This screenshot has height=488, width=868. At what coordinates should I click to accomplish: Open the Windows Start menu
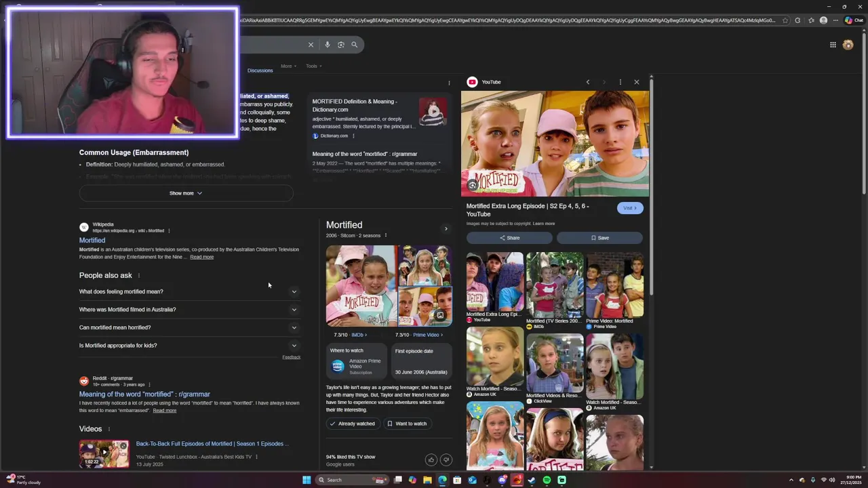[x=307, y=480]
